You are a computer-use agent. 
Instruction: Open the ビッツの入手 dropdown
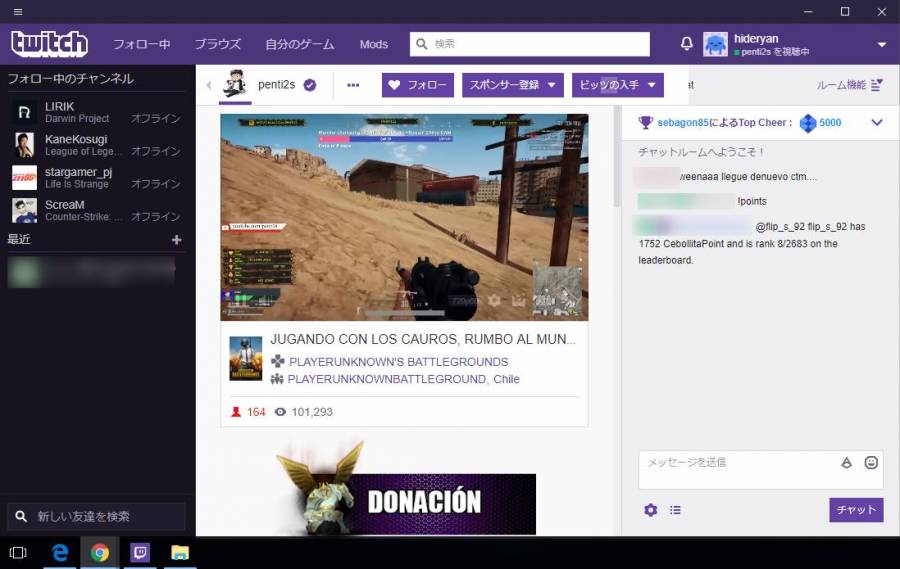[x=618, y=85]
